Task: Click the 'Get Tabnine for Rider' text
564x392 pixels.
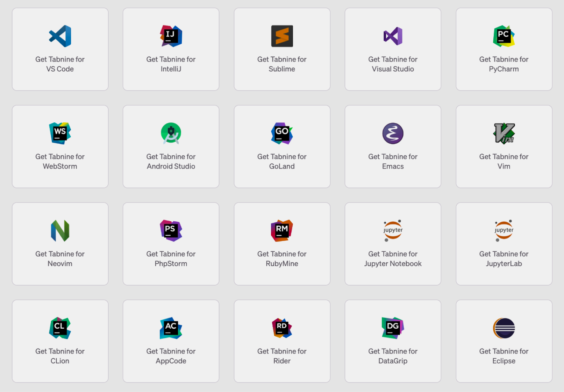Action: pyautogui.click(x=282, y=356)
